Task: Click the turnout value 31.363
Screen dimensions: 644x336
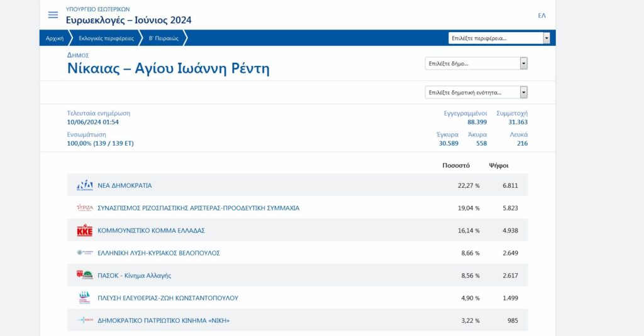Action: [x=518, y=122]
